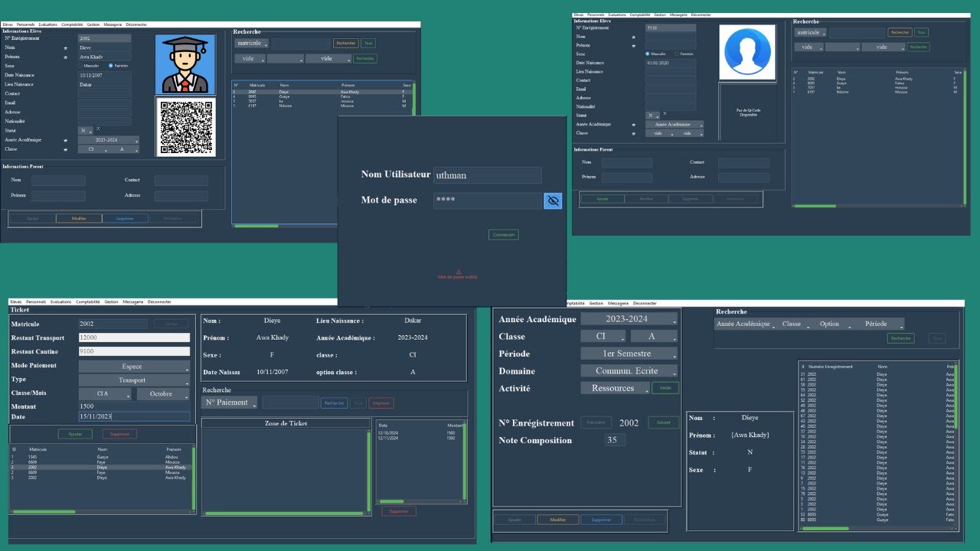980x551 pixels.
Task: Click green Ajouter button in Ticket window
Action: click(x=75, y=434)
